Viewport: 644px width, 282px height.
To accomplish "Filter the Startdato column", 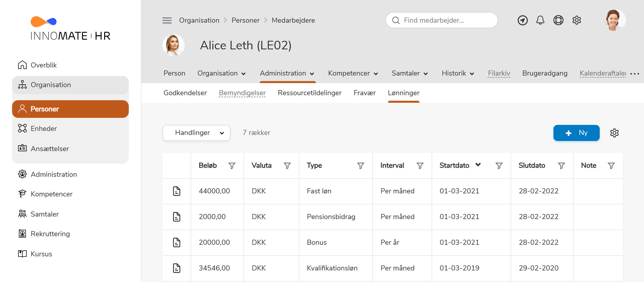I will pos(499,166).
